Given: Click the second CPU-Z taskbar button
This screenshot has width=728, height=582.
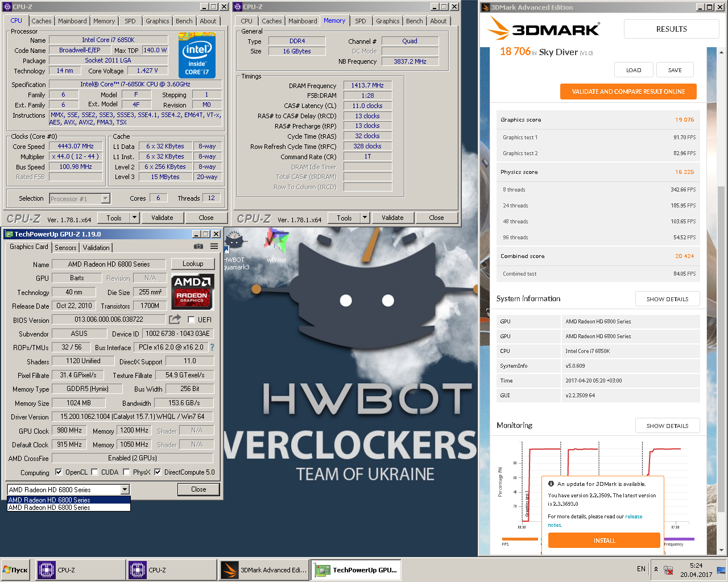Looking at the screenshot, I should tap(171, 569).
